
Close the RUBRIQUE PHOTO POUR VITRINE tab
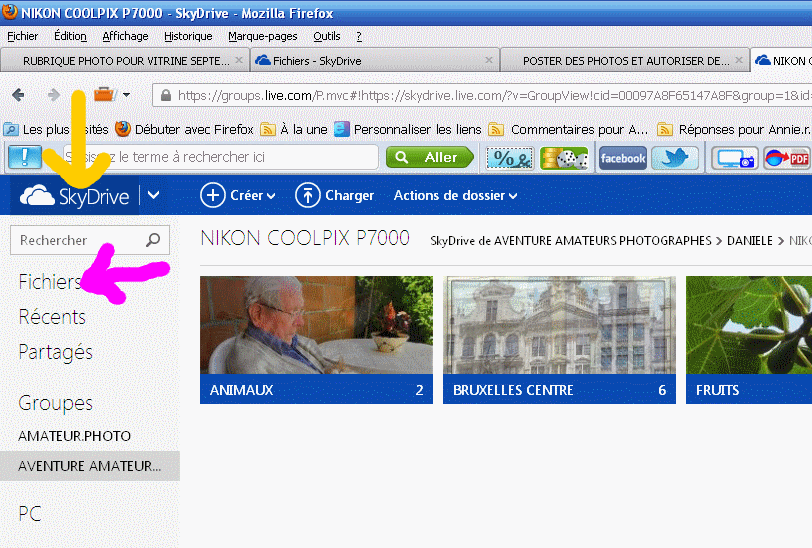tap(239, 60)
